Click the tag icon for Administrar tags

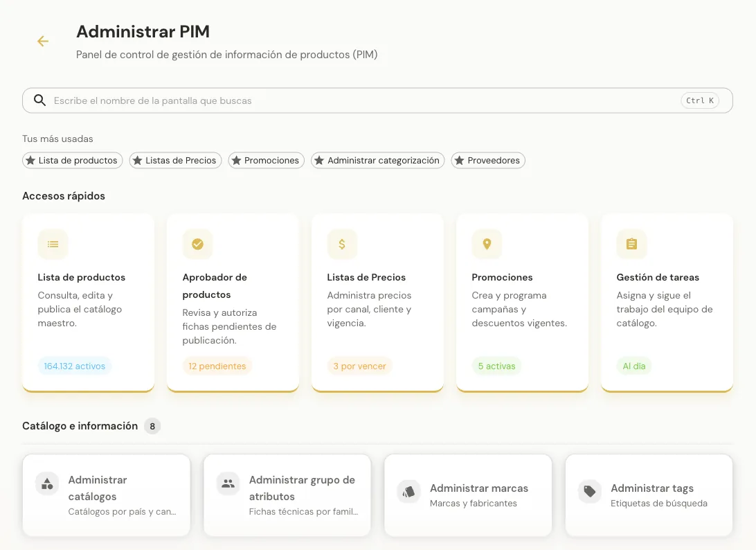(590, 492)
